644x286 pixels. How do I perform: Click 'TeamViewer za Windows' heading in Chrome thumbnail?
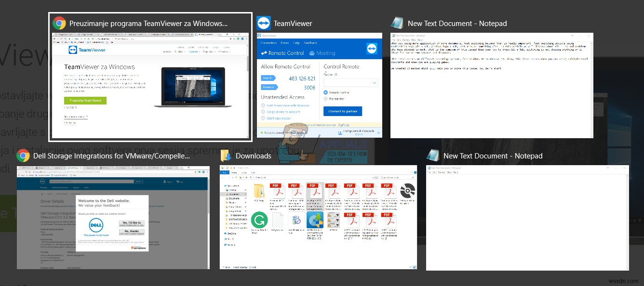point(100,66)
